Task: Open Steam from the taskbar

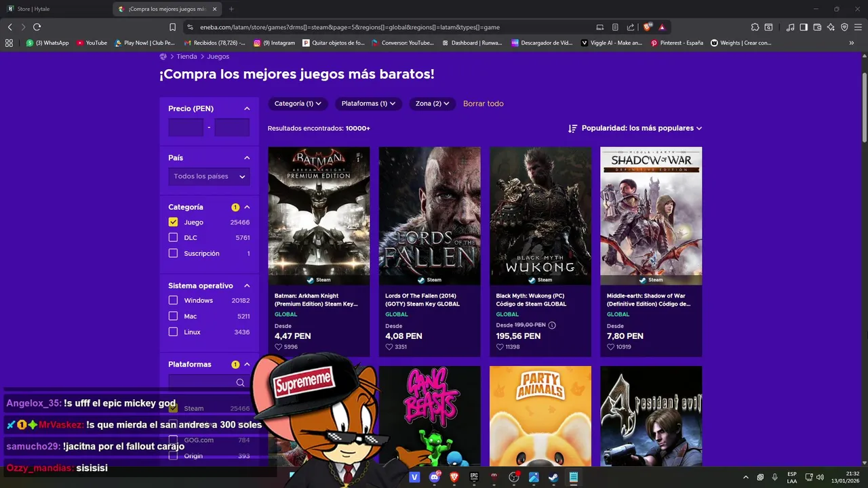Action: (553, 477)
